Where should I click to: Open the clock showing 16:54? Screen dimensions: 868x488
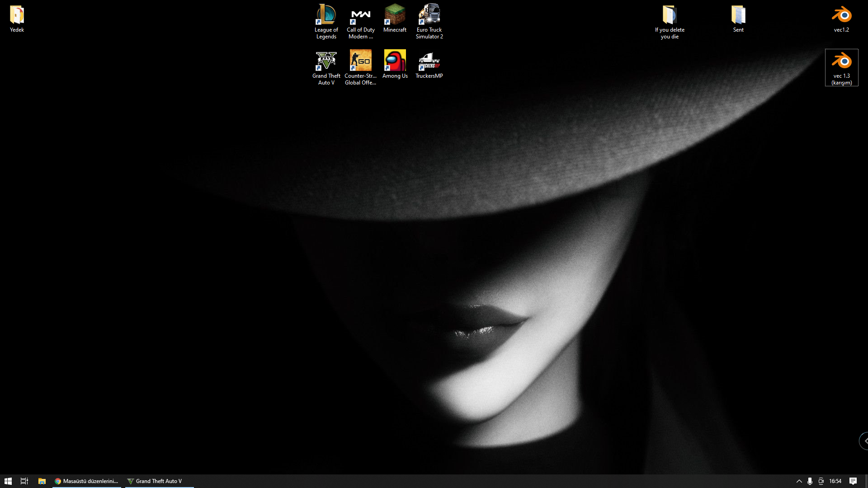click(835, 481)
